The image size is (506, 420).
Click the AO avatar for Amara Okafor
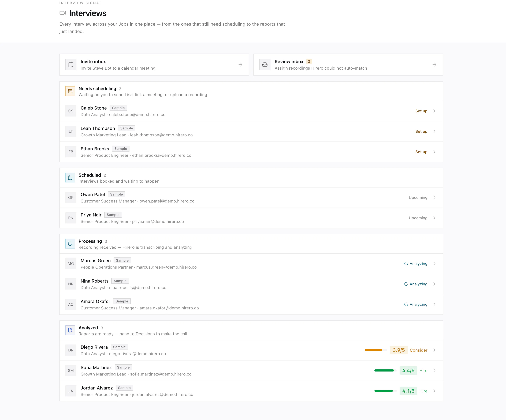click(71, 304)
